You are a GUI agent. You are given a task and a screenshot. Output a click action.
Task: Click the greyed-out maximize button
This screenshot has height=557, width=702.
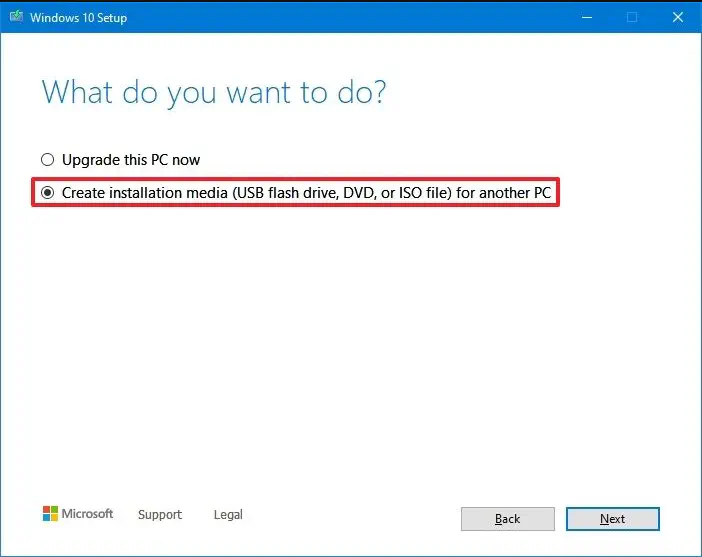[632, 17]
